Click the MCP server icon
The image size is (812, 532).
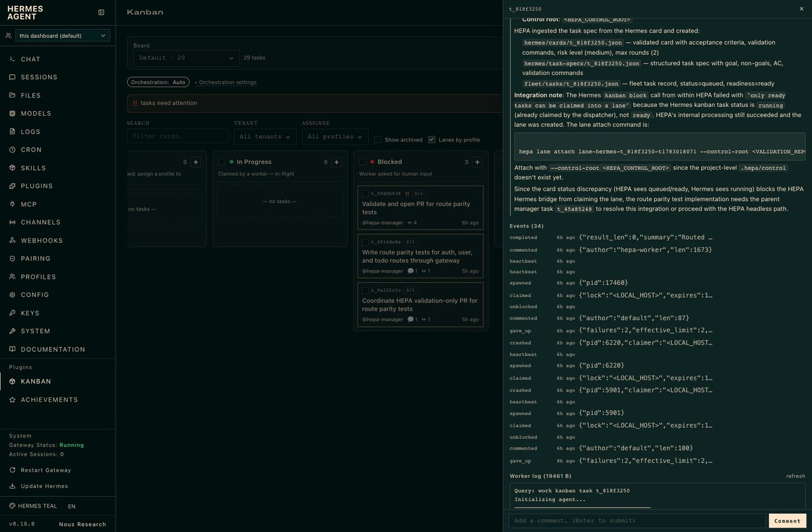tap(13, 204)
